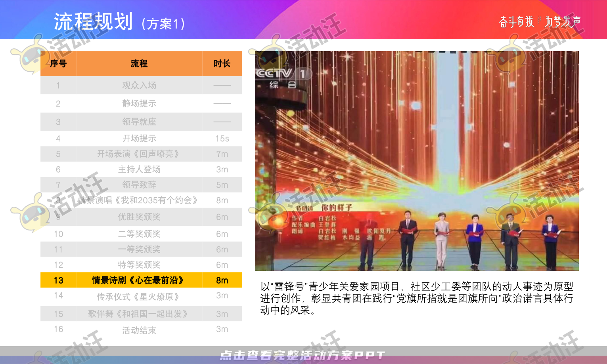The image size is (607, 364).
Task: Click the 序号 column header
Action: click(58, 63)
